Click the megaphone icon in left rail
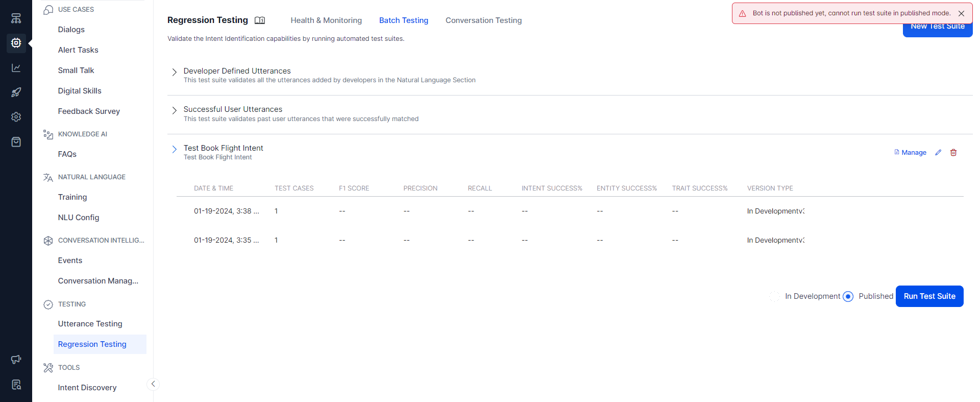The width and height of the screenshot is (980, 402). 16,360
